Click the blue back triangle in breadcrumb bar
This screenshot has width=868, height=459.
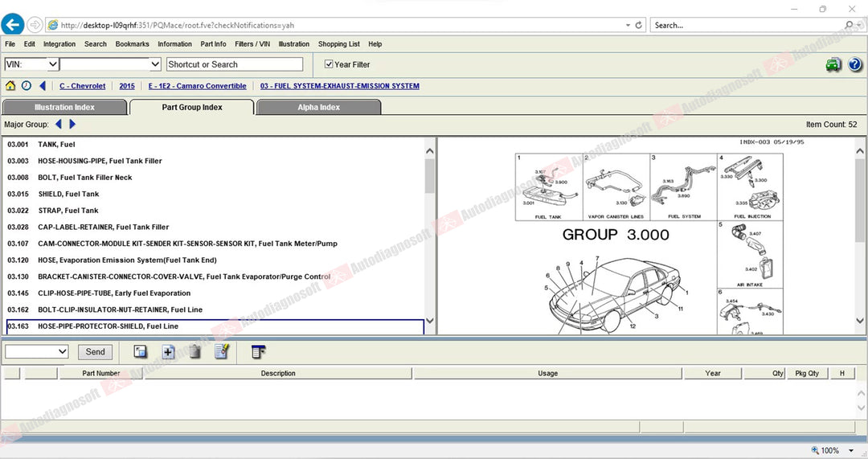pyautogui.click(x=43, y=86)
